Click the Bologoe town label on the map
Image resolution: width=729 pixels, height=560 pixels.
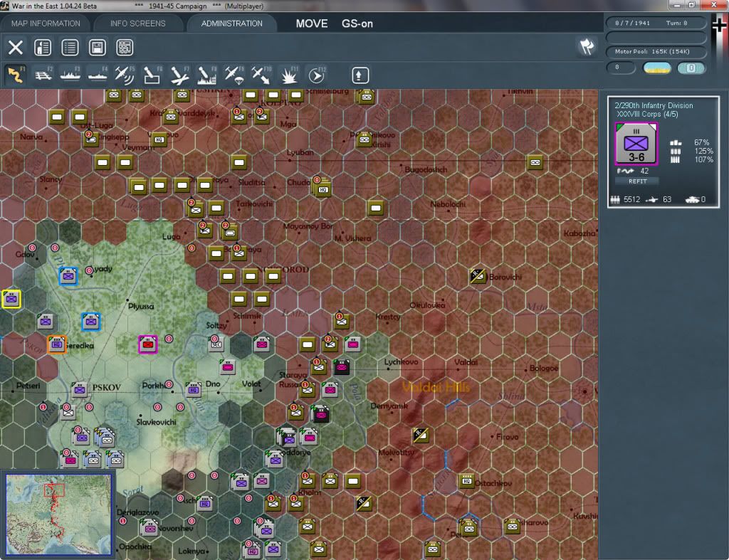[543, 368]
